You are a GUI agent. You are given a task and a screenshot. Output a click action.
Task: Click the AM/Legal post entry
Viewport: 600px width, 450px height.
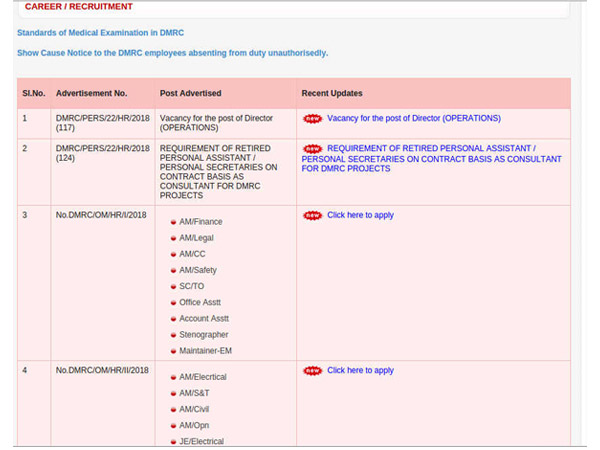click(x=196, y=238)
